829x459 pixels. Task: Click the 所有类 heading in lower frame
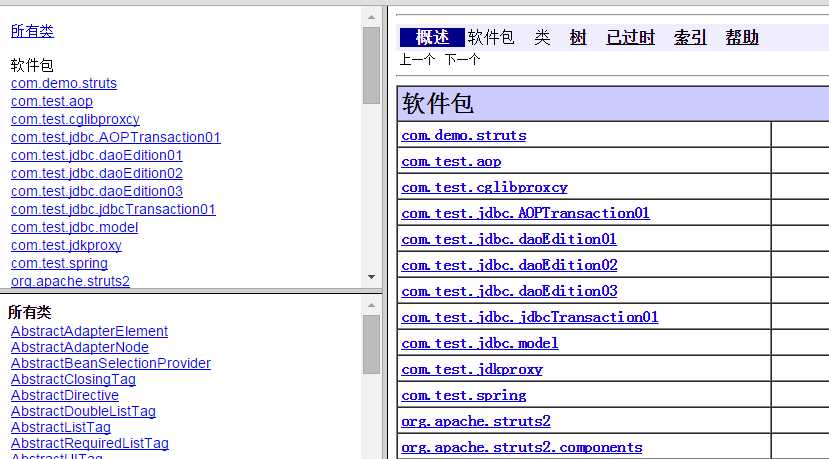point(30,312)
